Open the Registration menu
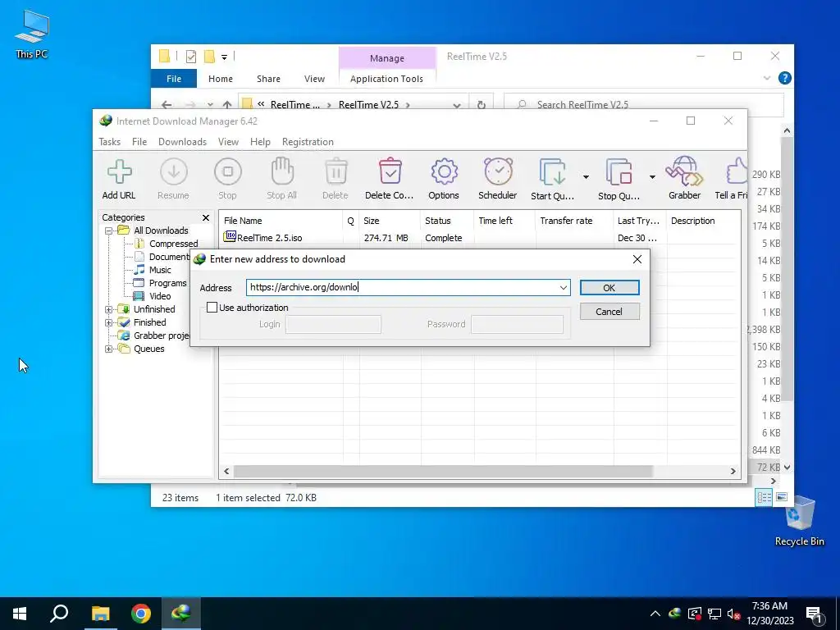 pos(308,142)
